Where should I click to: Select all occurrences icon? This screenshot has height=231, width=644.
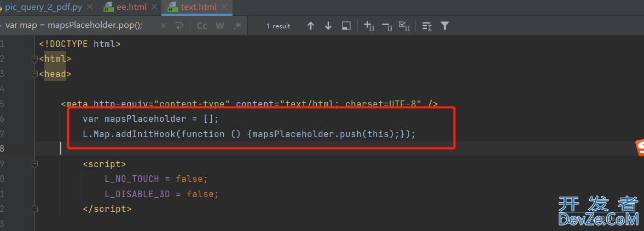pyautogui.click(x=404, y=26)
